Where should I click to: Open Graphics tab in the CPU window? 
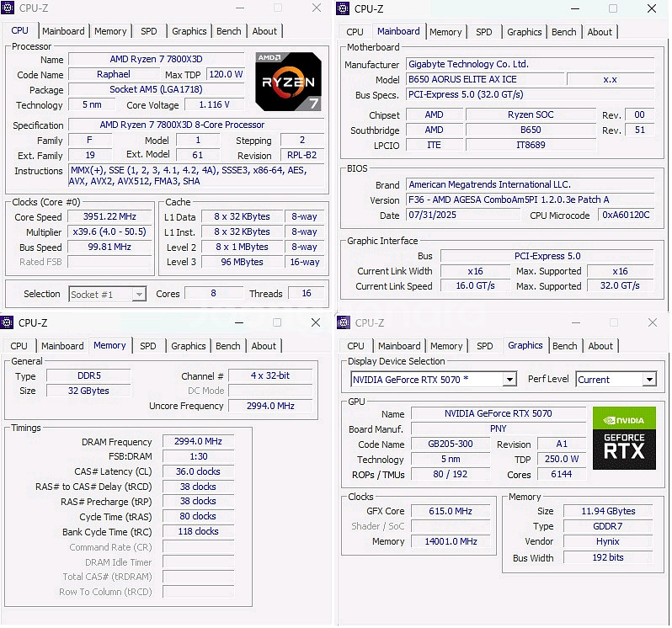(189, 31)
